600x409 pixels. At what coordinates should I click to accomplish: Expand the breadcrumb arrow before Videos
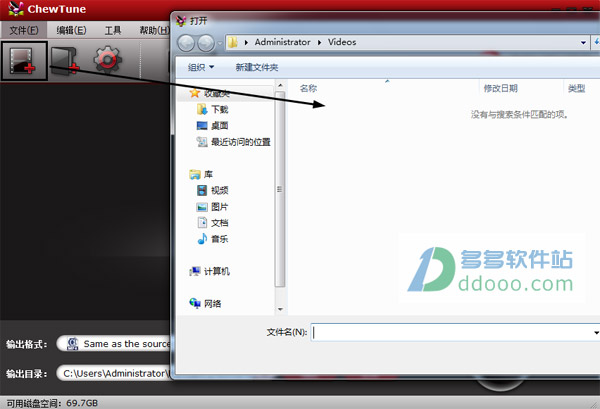click(319, 42)
